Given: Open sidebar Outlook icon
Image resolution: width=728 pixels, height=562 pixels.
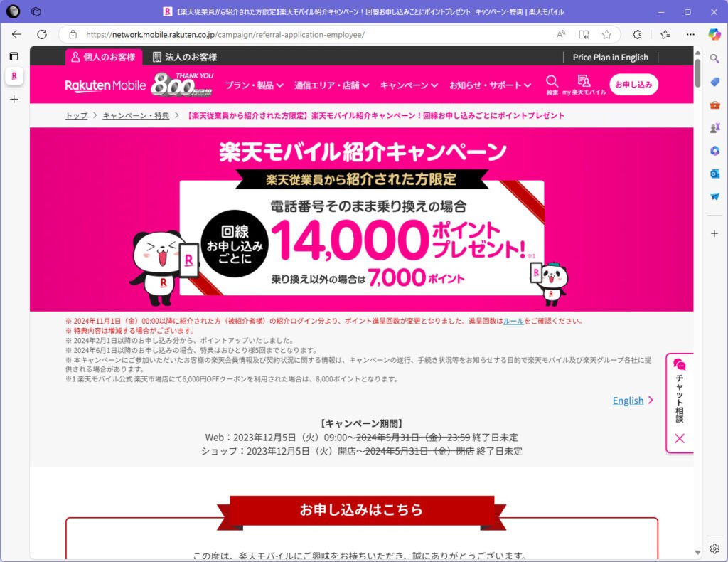Looking at the screenshot, I should point(714,174).
